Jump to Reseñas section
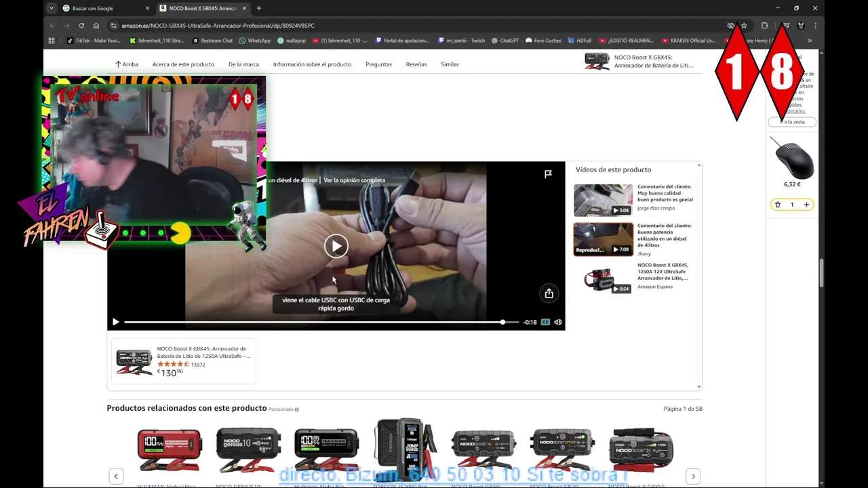 coord(416,64)
